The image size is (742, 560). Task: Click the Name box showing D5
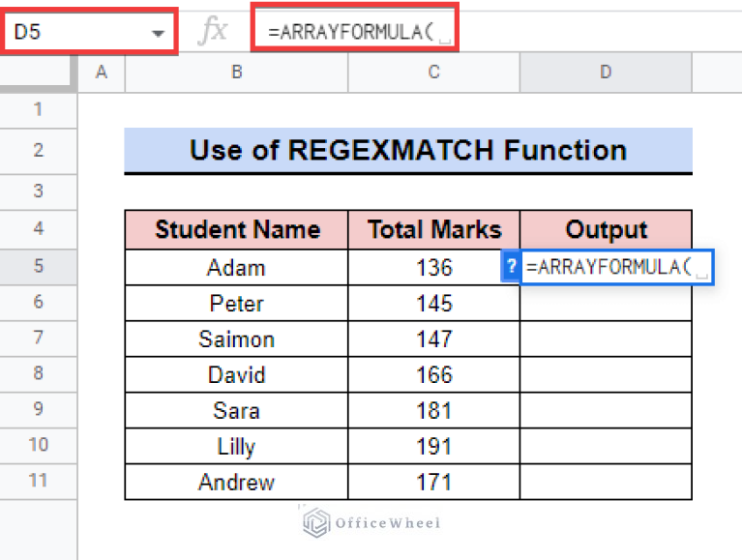[x=77, y=32]
